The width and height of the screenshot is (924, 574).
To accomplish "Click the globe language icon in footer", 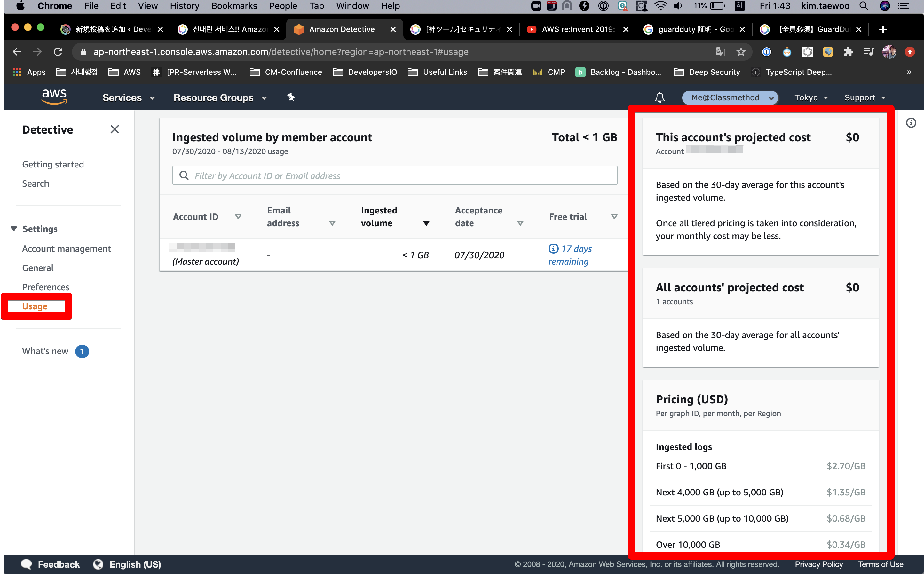I will (x=98, y=564).
